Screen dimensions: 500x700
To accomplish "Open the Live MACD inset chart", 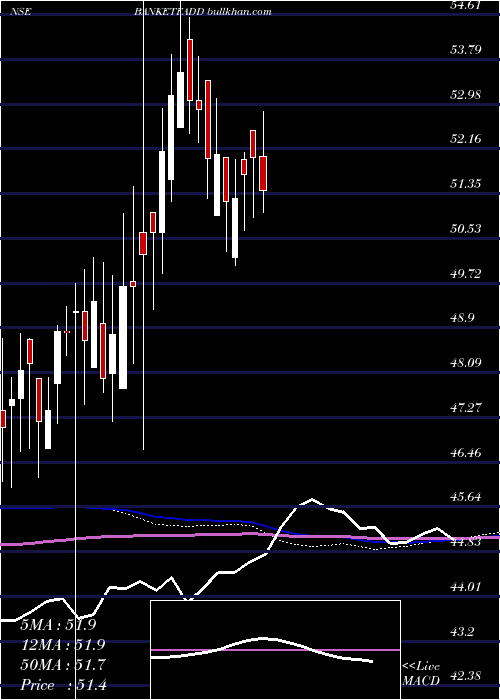I will (x=275, y=650).
